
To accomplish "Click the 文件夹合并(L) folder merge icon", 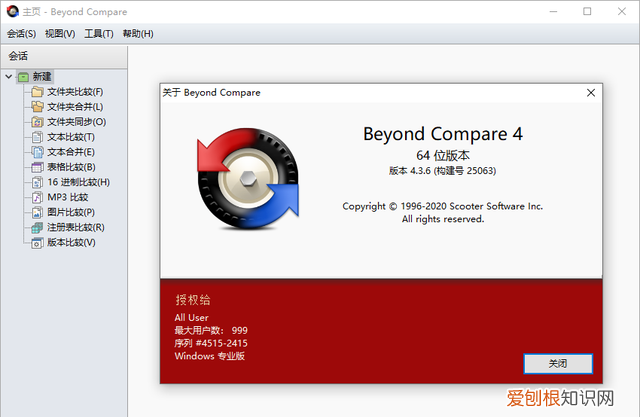I will coord(37,107).
